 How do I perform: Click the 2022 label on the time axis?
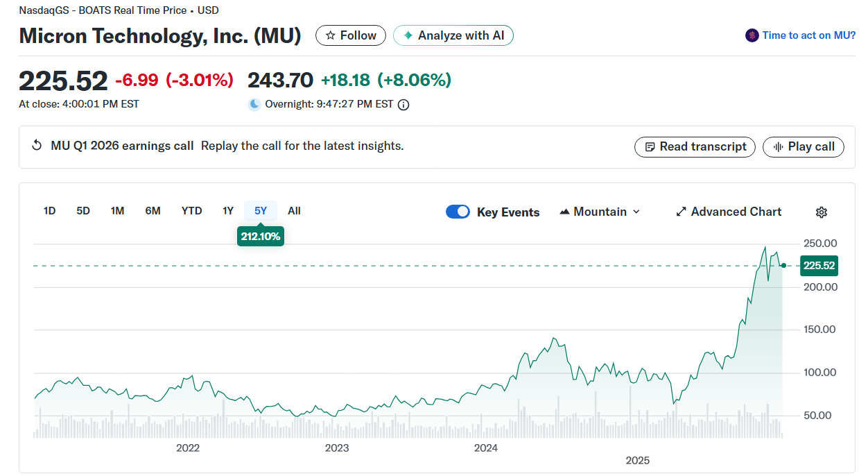[188, 448]
